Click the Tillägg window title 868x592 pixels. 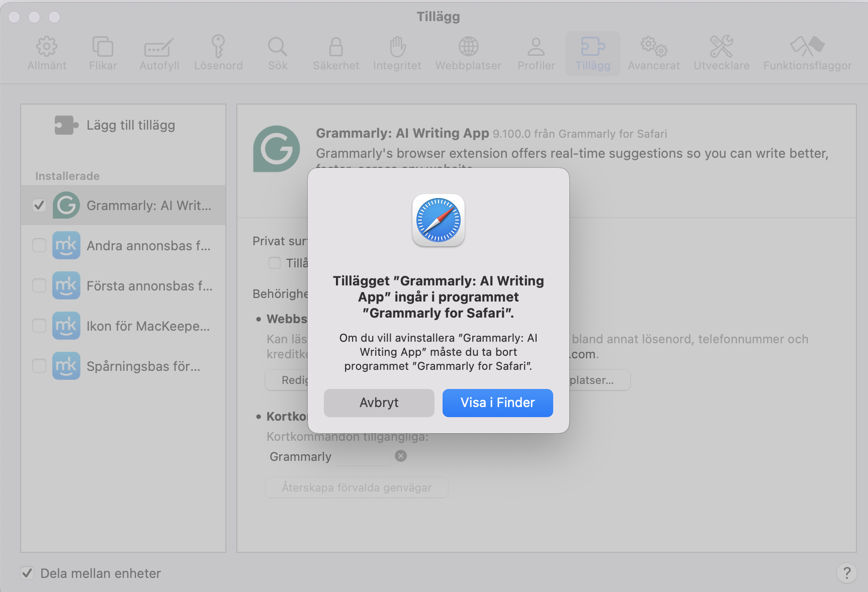[438, 17]
